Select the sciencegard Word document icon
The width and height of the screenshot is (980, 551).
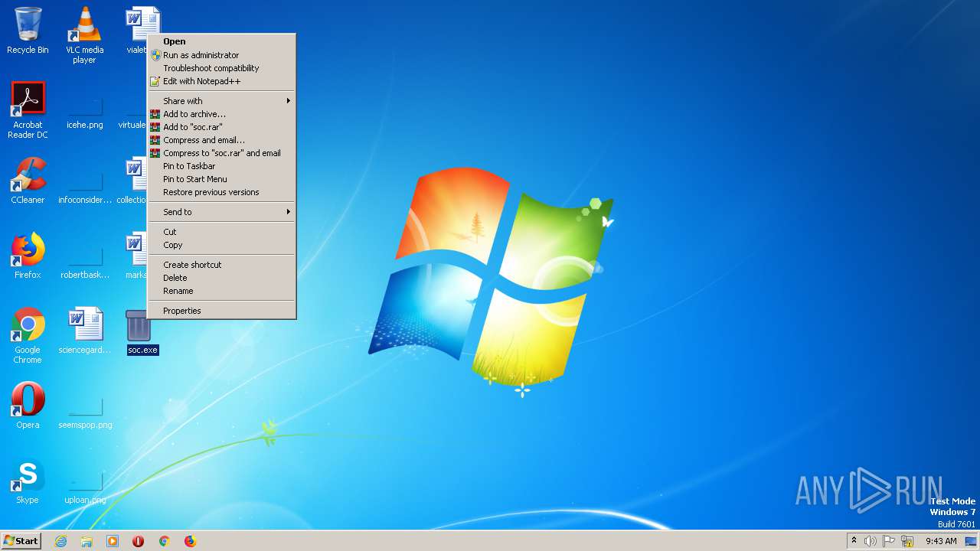tap(84, 331)
